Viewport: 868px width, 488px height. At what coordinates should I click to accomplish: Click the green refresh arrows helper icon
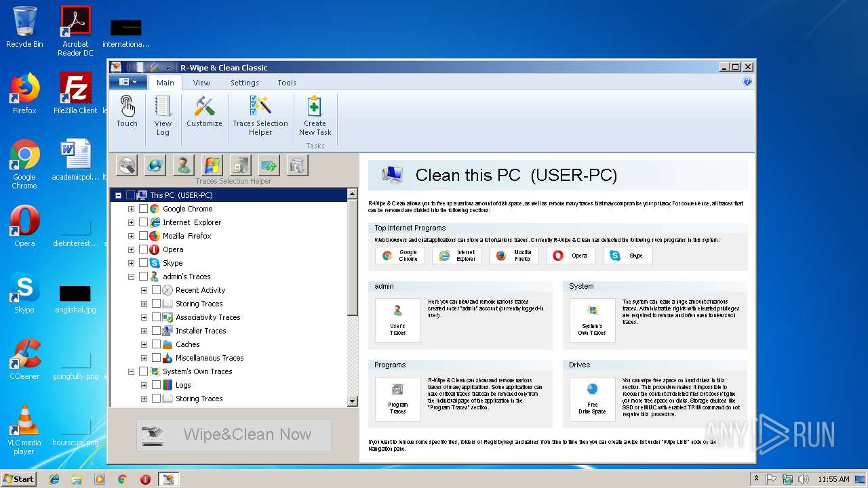coord(269,165)
